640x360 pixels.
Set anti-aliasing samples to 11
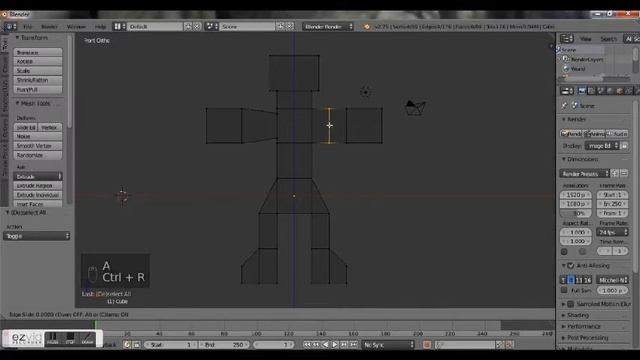pyautogui.click(x=579, y=280)
